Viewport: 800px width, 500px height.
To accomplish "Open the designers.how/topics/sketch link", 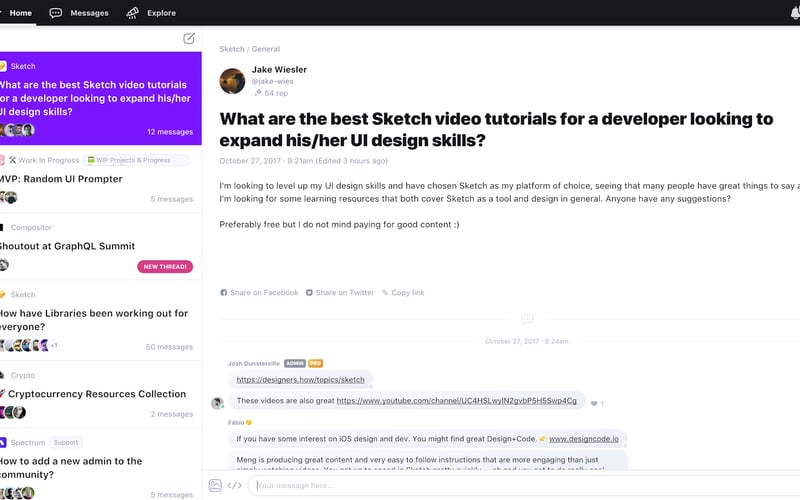I will coord(301,380).
